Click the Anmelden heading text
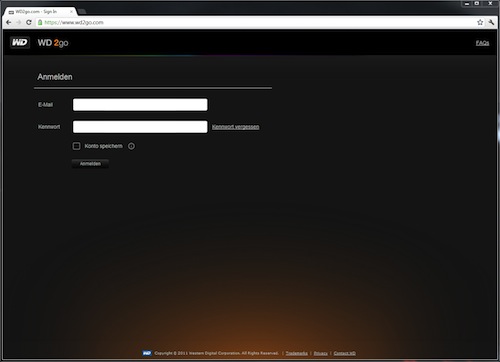Screen dimensions: 500x362 click(55, 77)
